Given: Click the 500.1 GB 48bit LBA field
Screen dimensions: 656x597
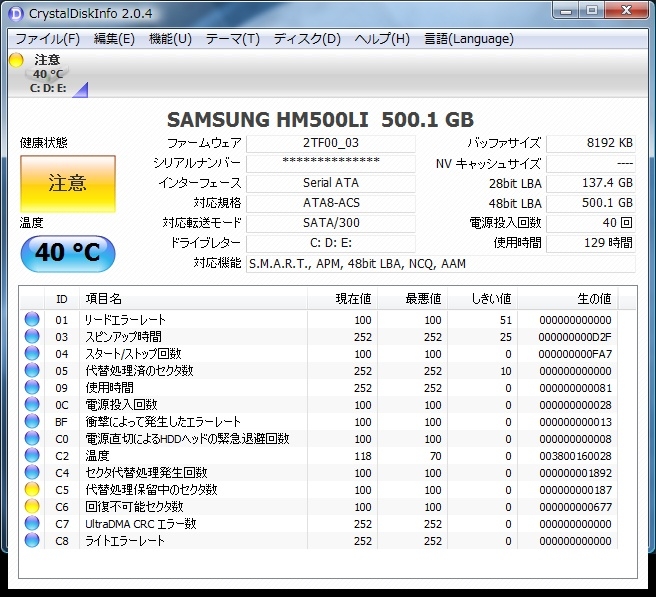Looking at the screenshot, I should click(591, 203).
